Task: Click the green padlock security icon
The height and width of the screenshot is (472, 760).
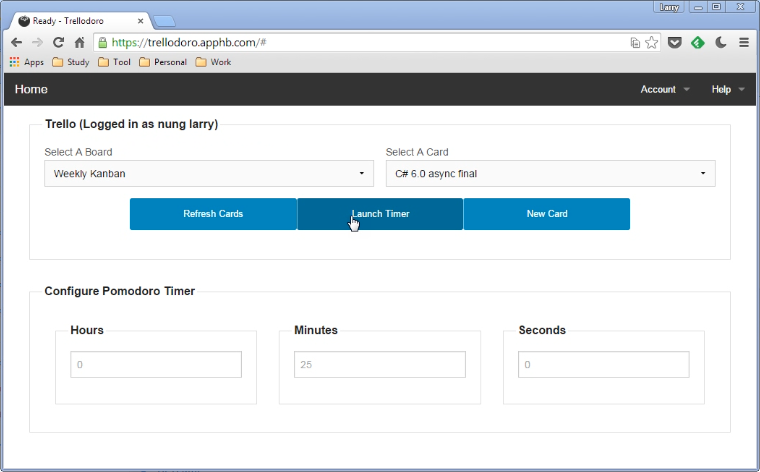Action: pos(102,43)
